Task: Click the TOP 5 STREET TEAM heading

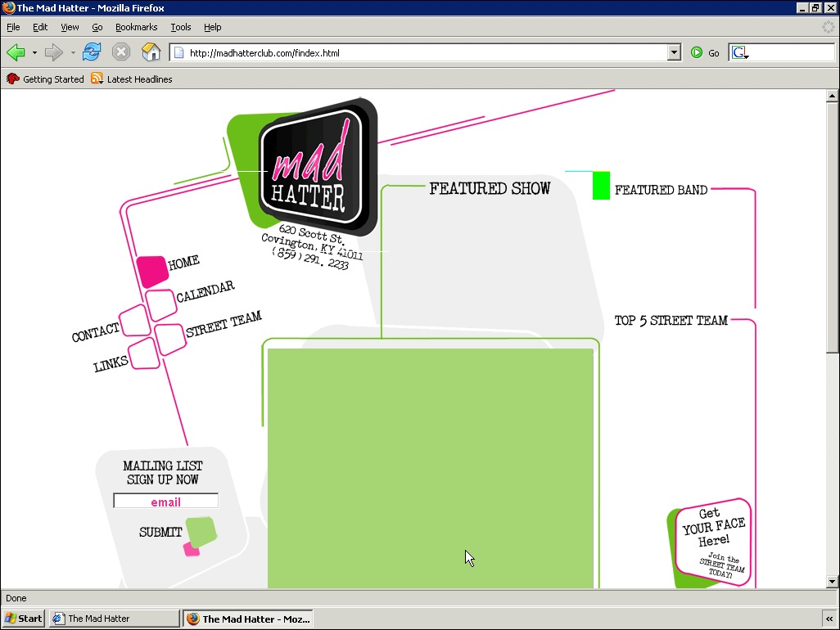Action: 671,321
